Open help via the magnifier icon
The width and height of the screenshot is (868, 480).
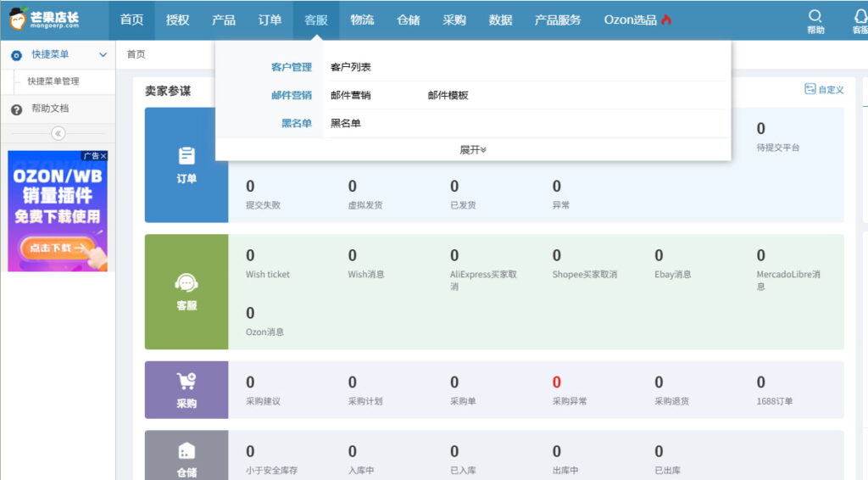(x=815, y=16)
